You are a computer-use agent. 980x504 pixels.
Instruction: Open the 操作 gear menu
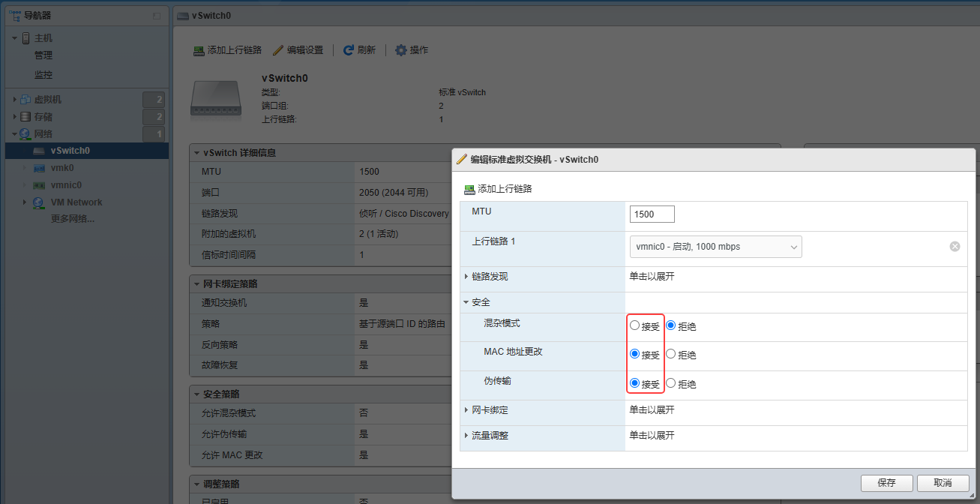[412, 50]
